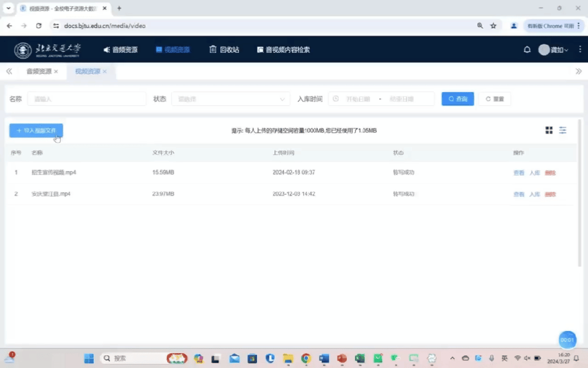The height and width of the screenshot is (368, 588).
Task: Switch to the 音频资源 tab
Action: pos(39,71)
